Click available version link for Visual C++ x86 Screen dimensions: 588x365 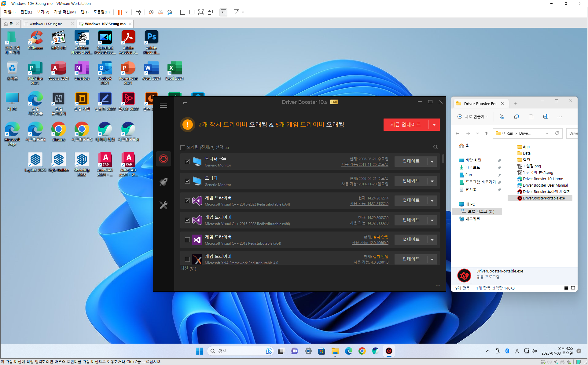[369, 223]
